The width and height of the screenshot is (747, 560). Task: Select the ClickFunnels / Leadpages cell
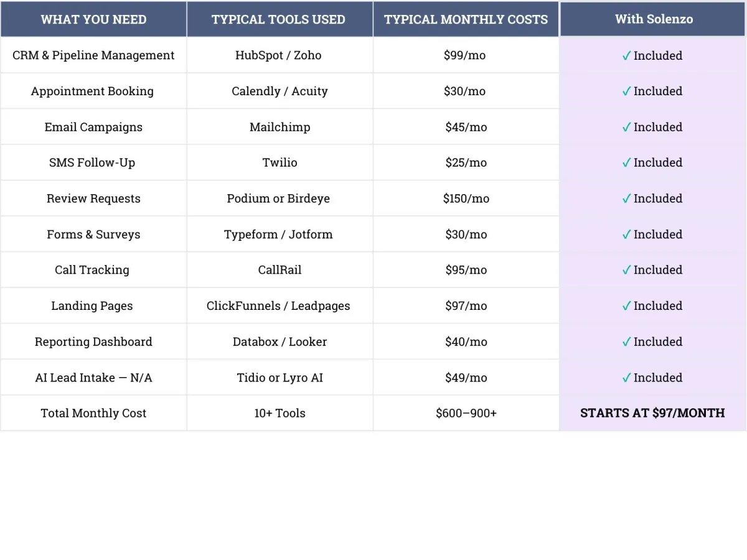pos(280,306)
